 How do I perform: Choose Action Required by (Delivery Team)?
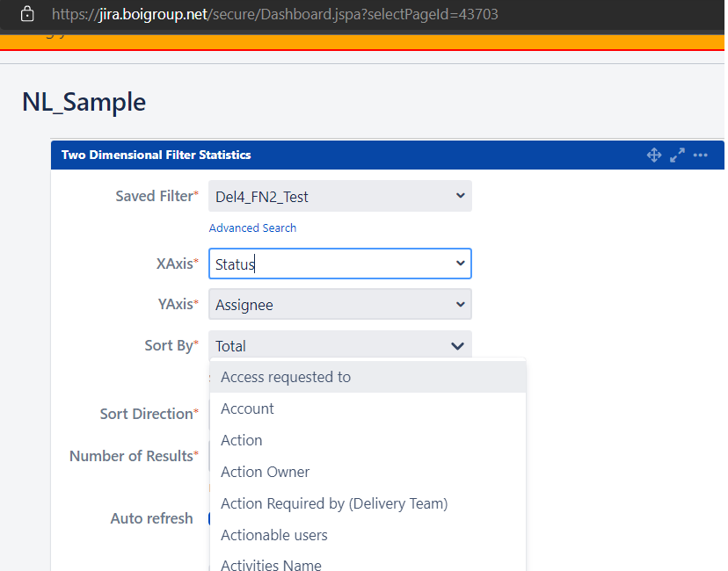click(x=368, y=503)
